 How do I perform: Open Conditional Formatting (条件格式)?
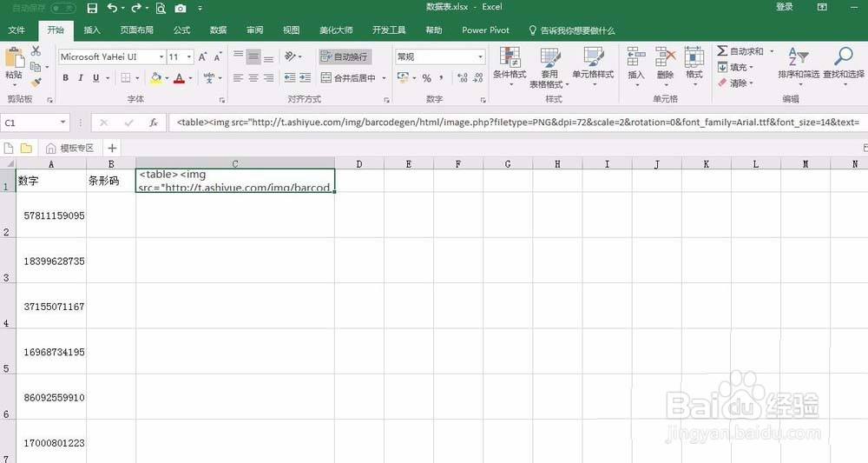pyautogui.click(x=510, y=67)
